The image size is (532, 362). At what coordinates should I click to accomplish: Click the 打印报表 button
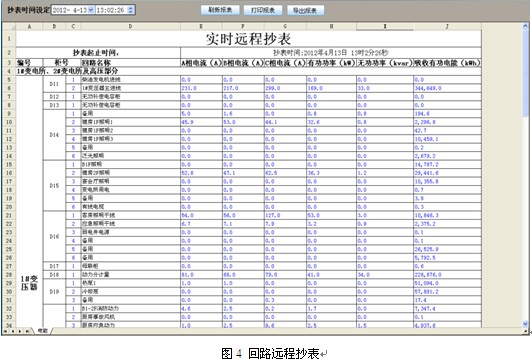(x=263, y=10)
